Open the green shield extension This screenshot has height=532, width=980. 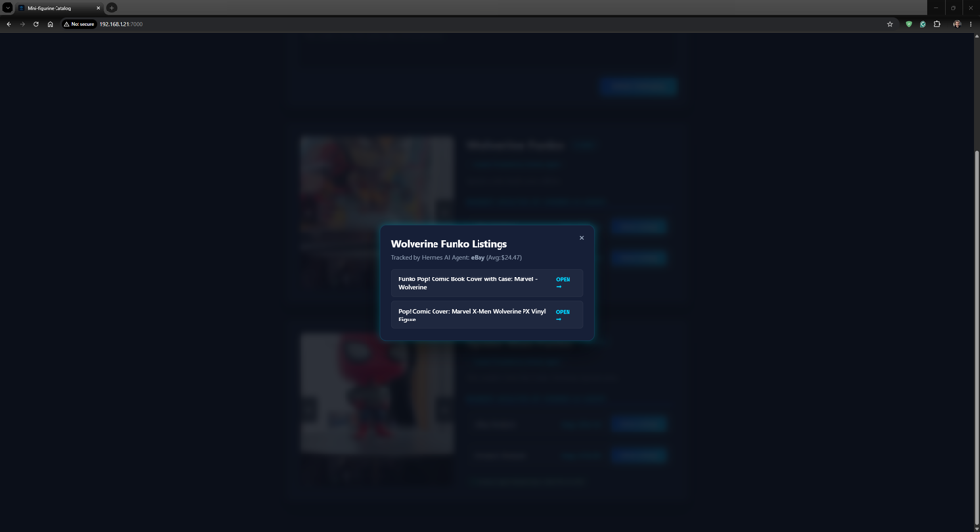click(909, 24)
